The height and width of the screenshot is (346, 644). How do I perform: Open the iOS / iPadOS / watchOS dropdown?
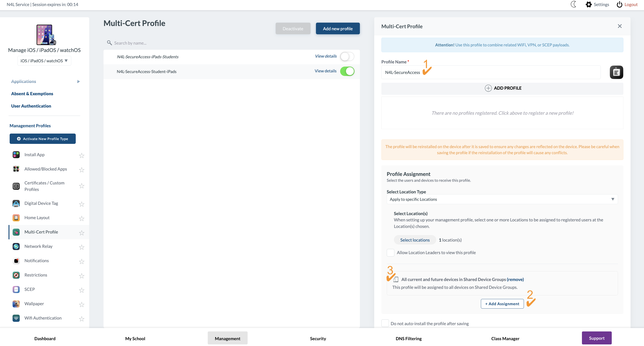pyautogui.click(x=44, y=61)
